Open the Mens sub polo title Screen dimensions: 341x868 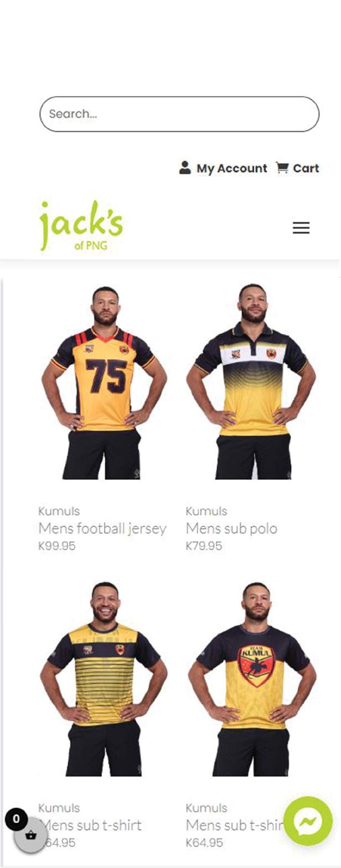point(231,529)
